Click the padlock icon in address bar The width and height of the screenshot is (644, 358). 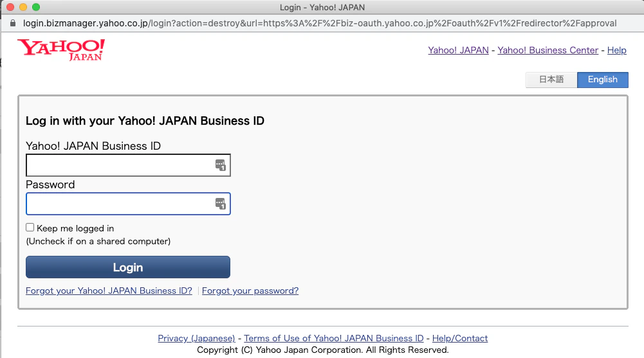click(x=13, y=23)
